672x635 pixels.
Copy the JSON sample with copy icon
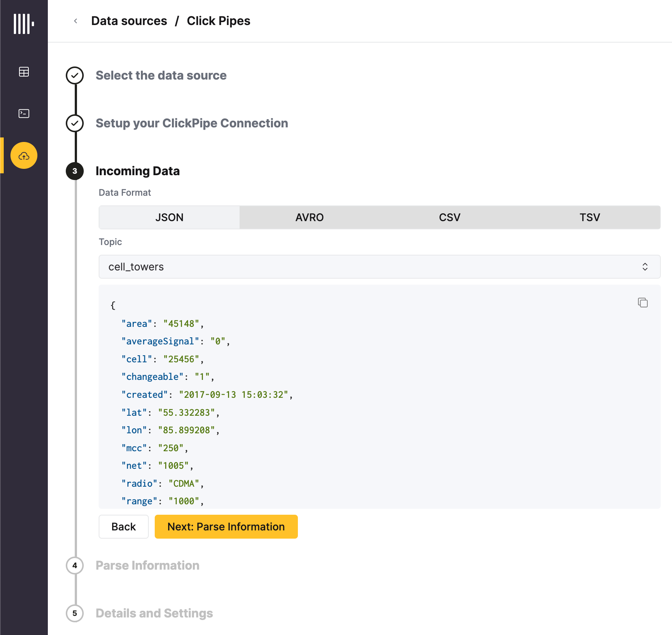643,303
